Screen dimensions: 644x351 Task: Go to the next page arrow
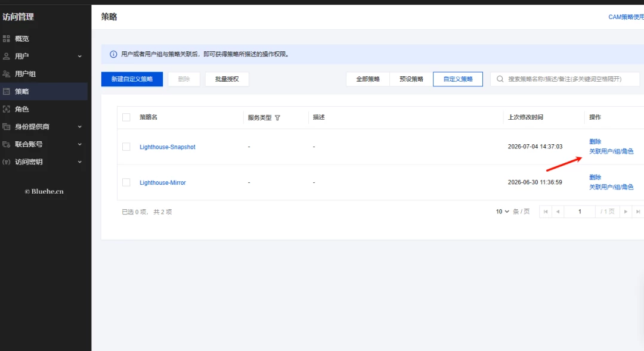tap(626, 212)
